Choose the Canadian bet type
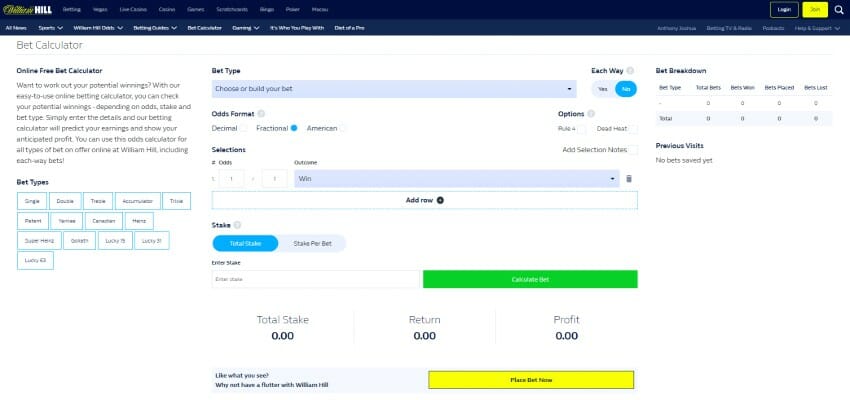 pyautogui.click(x=104, y=221)
